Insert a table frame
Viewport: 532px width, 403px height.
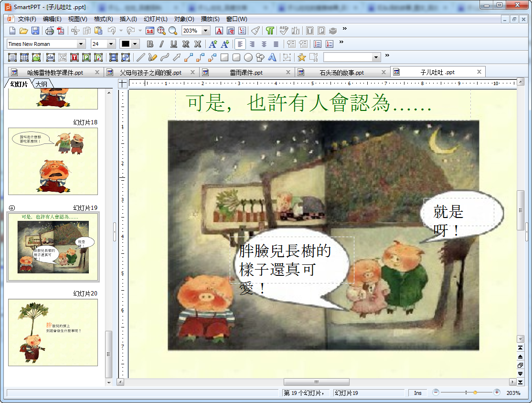[24, 57]
